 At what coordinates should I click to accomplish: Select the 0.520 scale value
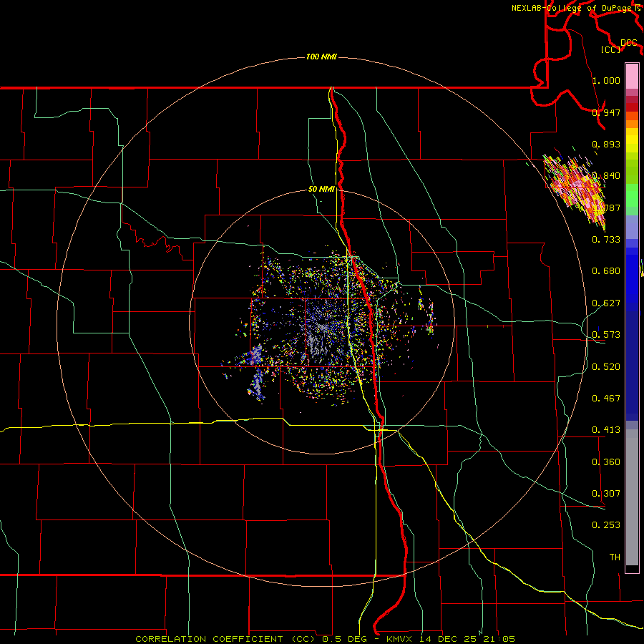click(x=606, y=366)
